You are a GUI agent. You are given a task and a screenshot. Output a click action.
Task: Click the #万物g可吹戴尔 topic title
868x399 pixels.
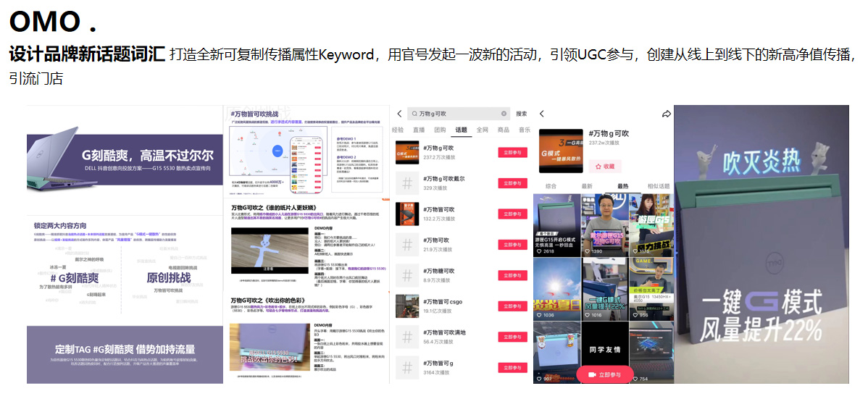pyautogui.click(x=443, y=179)
